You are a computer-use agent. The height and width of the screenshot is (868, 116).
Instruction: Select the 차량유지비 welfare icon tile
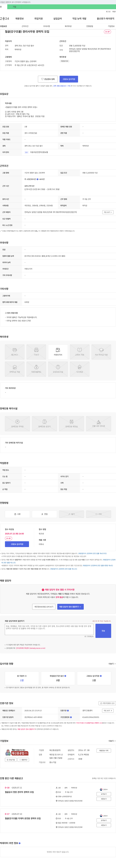(58, 352)
